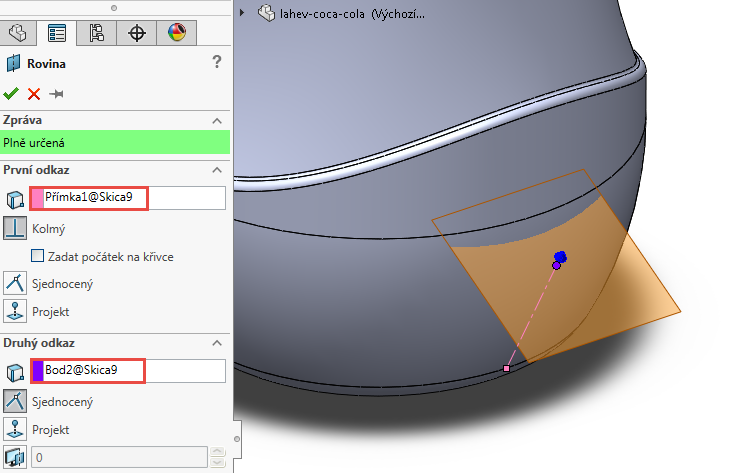Click the second reference selection cube icon

(15, 373)
